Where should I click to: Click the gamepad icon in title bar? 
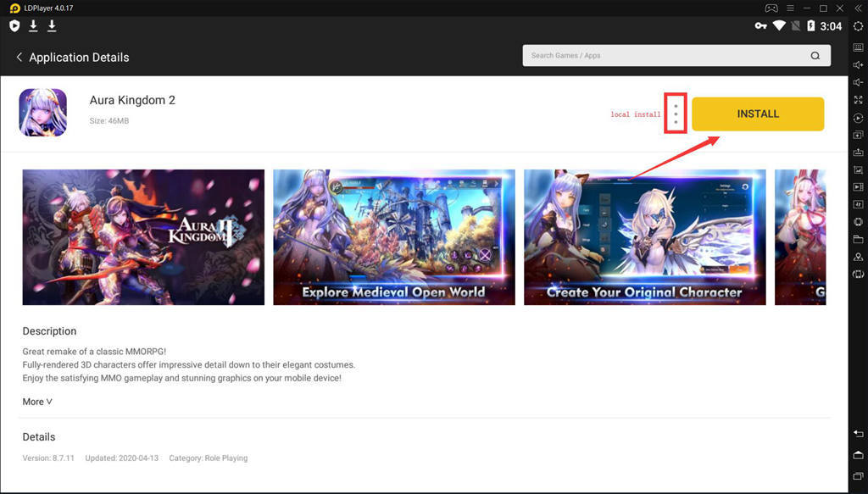[x=771, y=8]
